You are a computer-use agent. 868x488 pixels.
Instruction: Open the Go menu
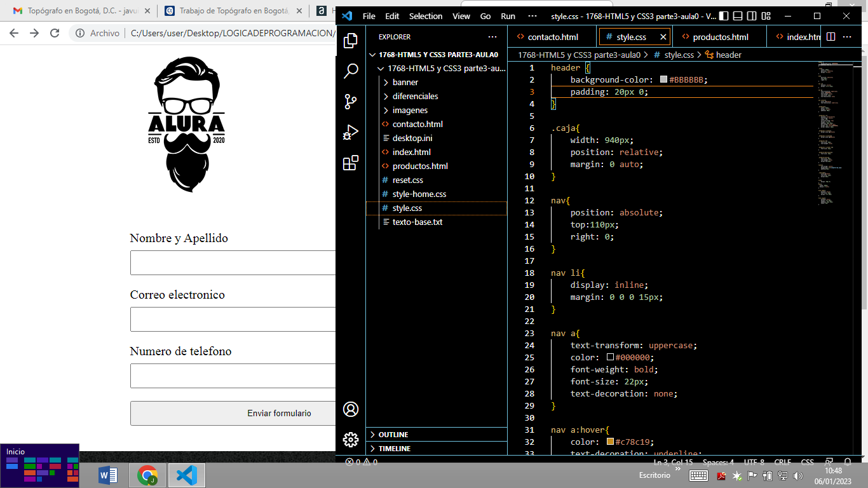pos(485,16)
